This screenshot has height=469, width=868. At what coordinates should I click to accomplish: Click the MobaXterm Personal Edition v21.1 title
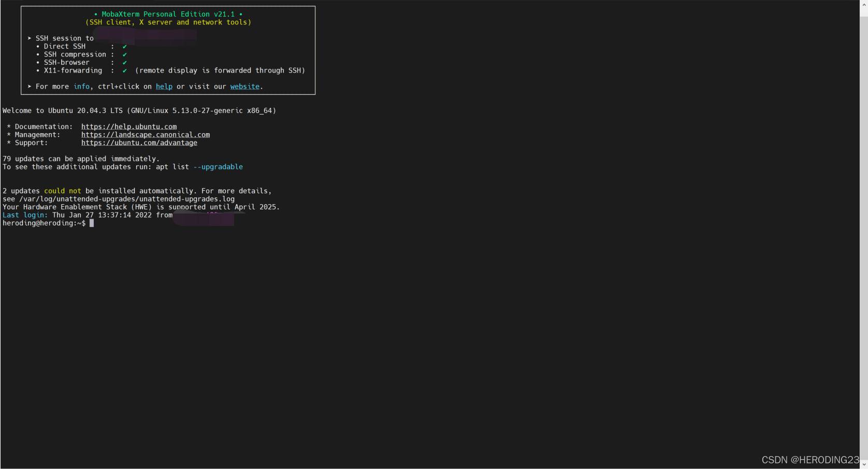pos(168,15)
